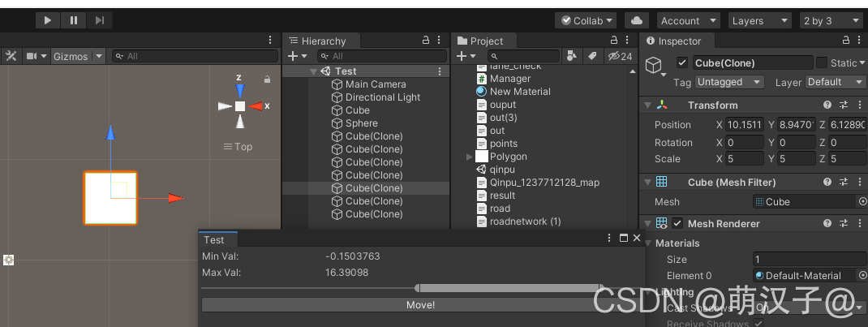Click the light gizmo icon at Scene left edge
The width and height of the screenshot is (868, 327).
coord(8,260)
